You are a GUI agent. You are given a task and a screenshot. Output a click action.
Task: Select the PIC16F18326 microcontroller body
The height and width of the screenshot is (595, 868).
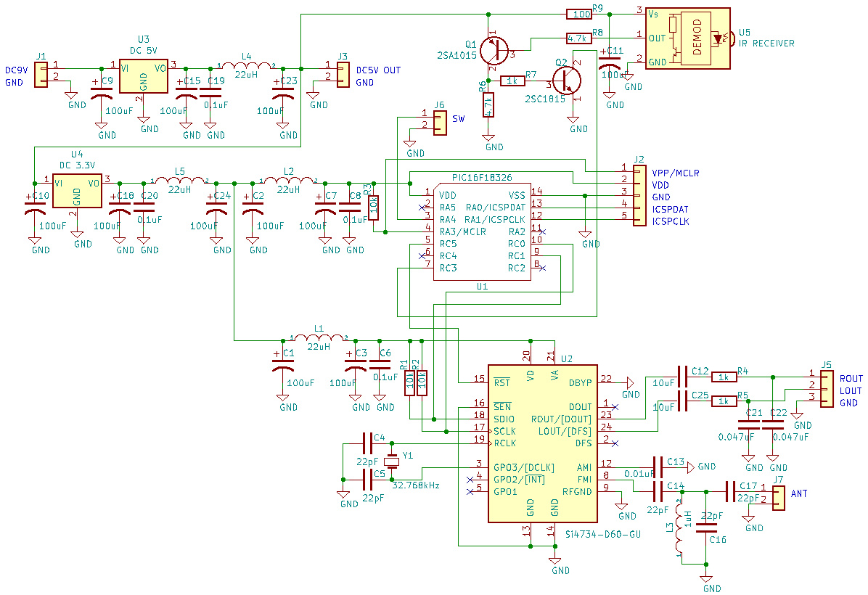pos(482,232)
